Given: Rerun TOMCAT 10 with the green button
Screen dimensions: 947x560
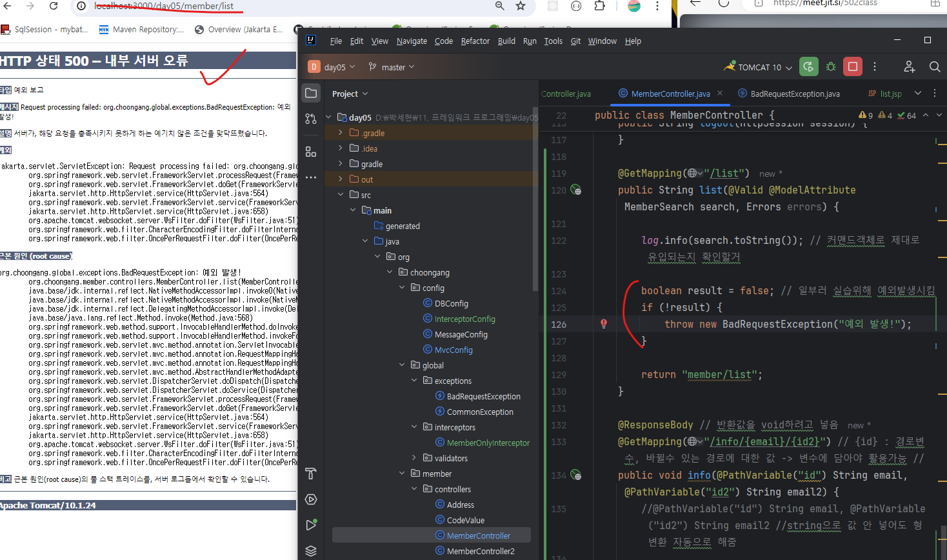Looking at the screenshot, I should [x=808, y=66].
